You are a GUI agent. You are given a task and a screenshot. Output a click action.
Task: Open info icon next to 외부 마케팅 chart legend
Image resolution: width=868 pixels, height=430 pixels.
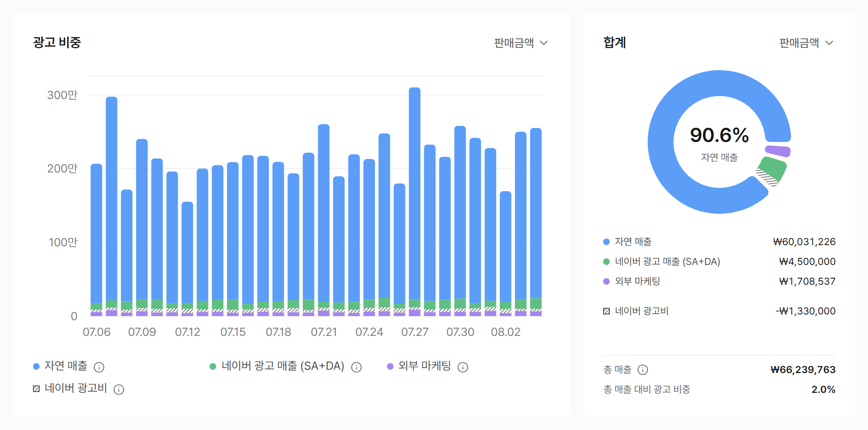463,367
